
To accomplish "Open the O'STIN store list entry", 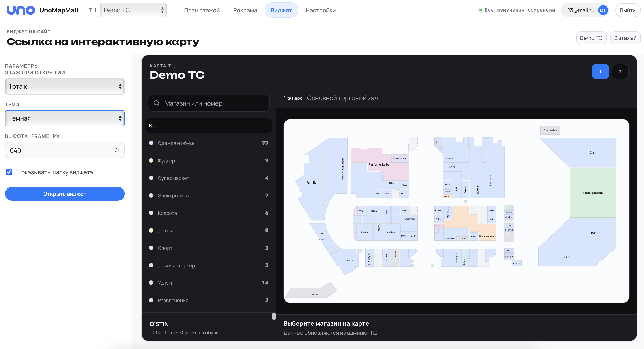I will tap(209, 328).
